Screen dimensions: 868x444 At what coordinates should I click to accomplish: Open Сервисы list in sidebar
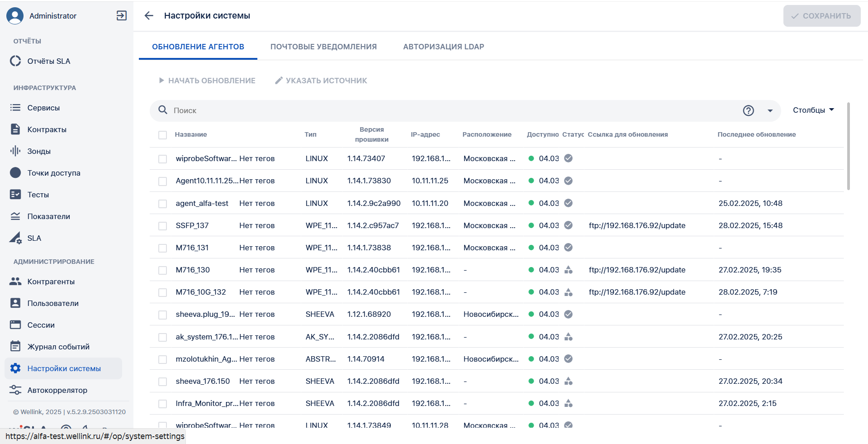(43, 108)
